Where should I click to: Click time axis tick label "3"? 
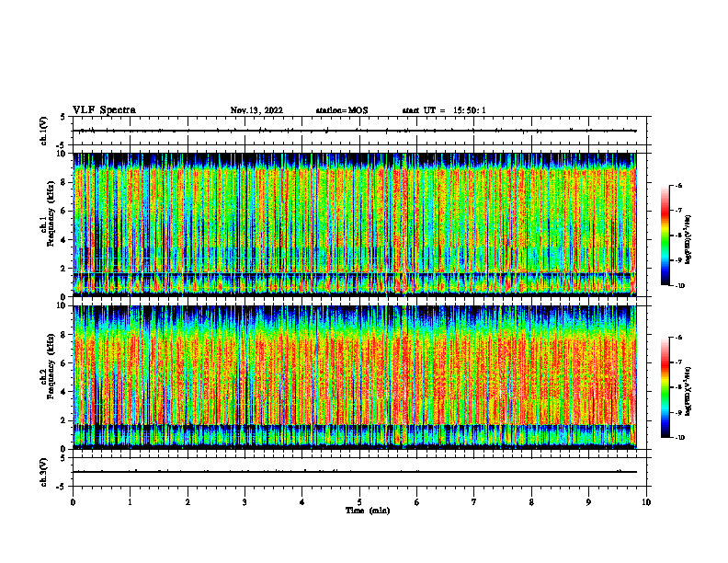pos(245,502)
